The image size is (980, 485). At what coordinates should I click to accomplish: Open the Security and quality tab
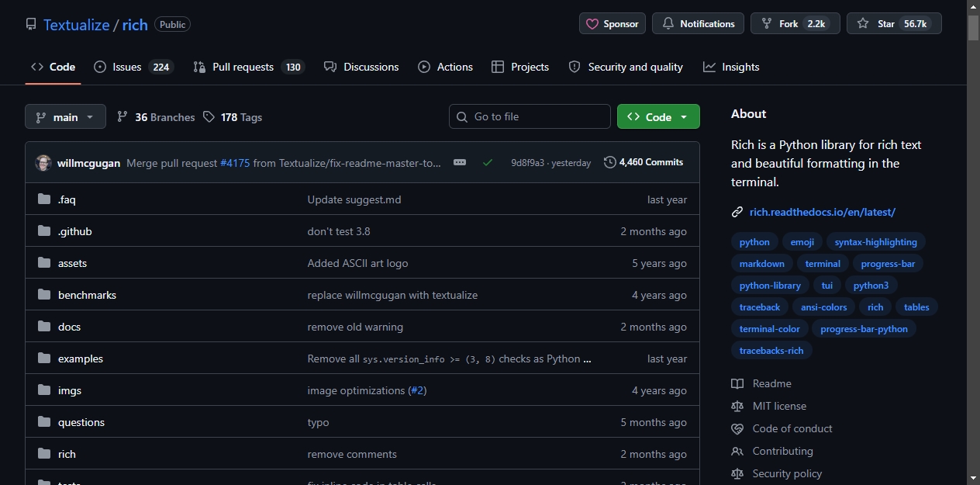(x=626, y=67)
